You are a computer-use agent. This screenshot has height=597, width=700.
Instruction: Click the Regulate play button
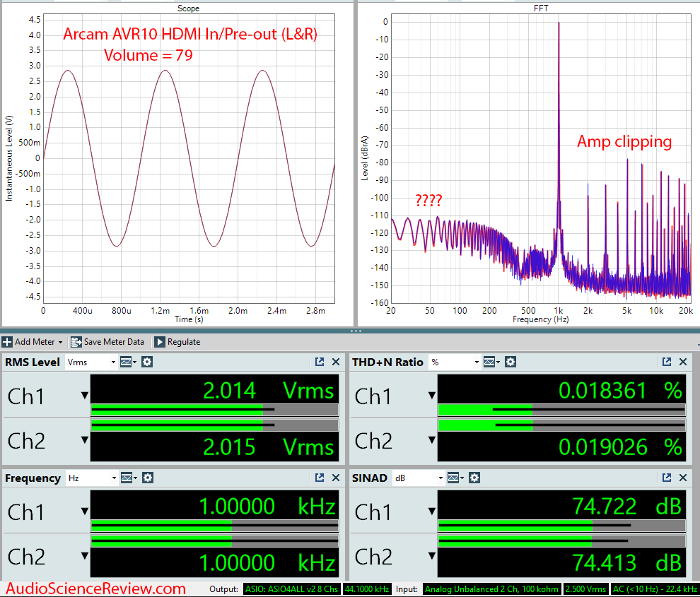point(159,342)
